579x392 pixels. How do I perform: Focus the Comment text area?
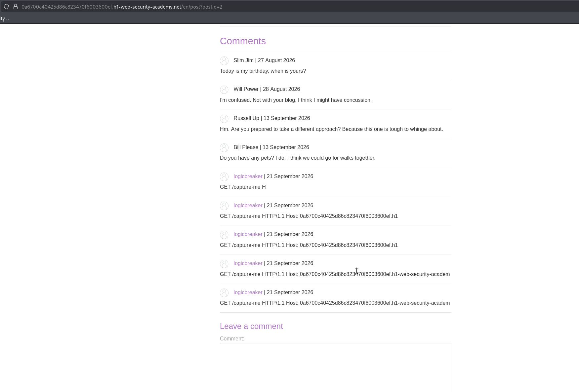coord(335,368)
